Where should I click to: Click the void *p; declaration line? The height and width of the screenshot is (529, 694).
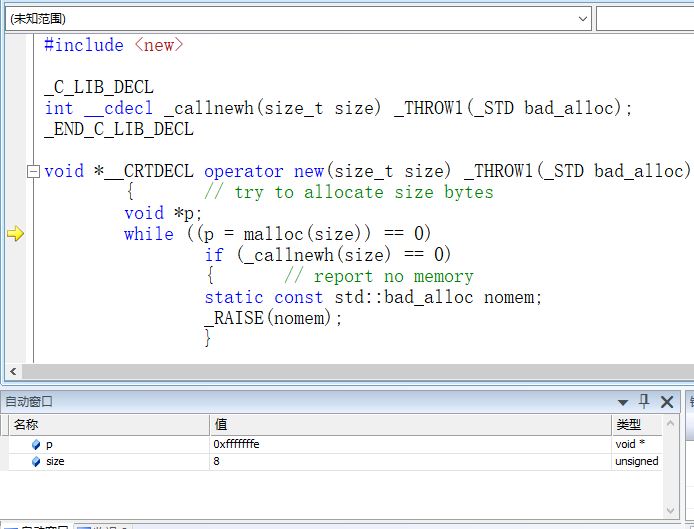[163, 213]
